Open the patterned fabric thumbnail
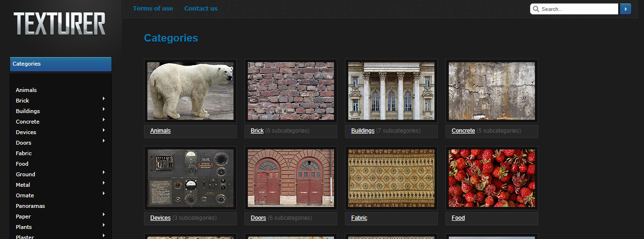The height and width of the screenshot is (239, 644). pos(391,178)
